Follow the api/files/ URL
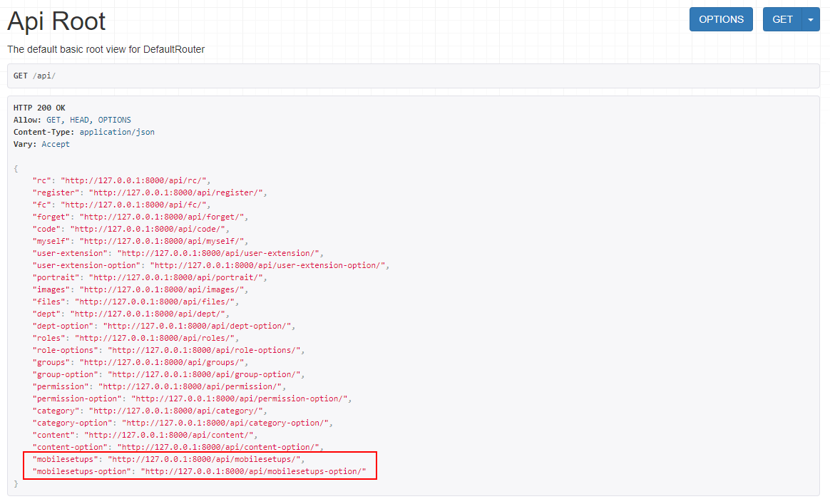 pos(158,302)
